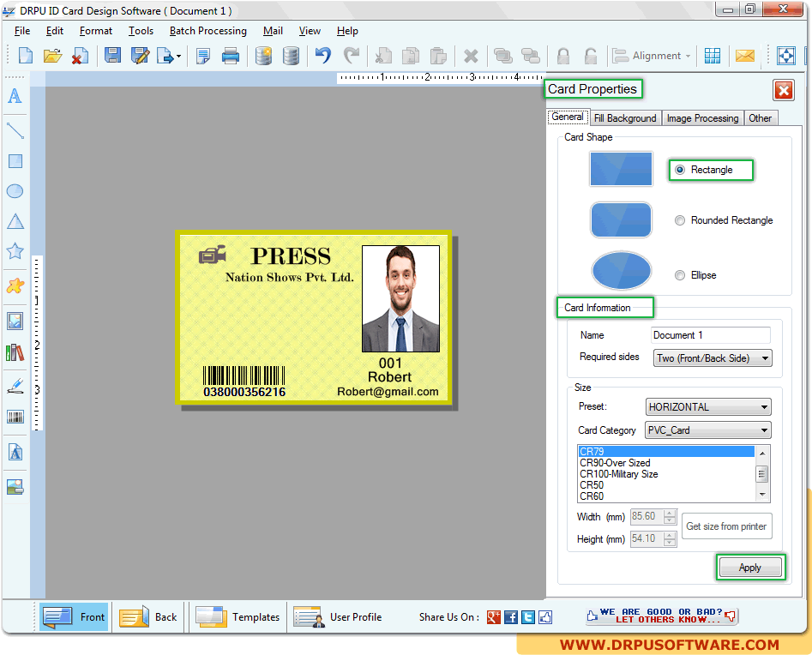Expand the Preset HORIZONTAL dropdown
The image size is (812, 655).
708,407
